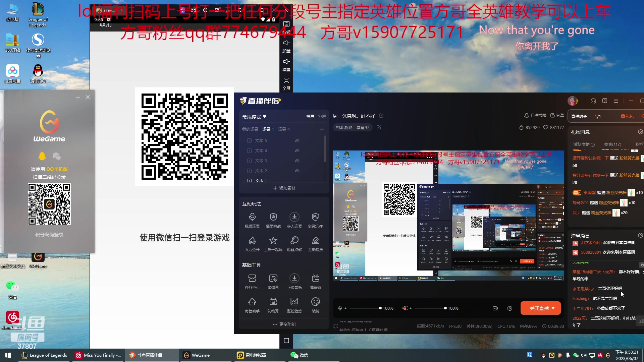Adjust speaker volume slider

click(430, 308)
